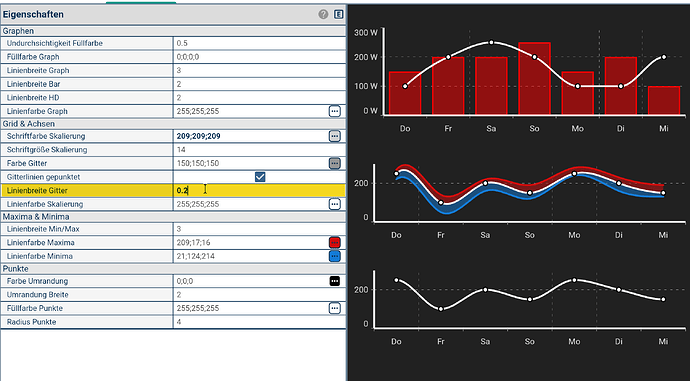Edit Füllfarbe Graph value 0;0;0;0
The width and height of the screenshot is (690, 381).
click(x=260, y=57)
